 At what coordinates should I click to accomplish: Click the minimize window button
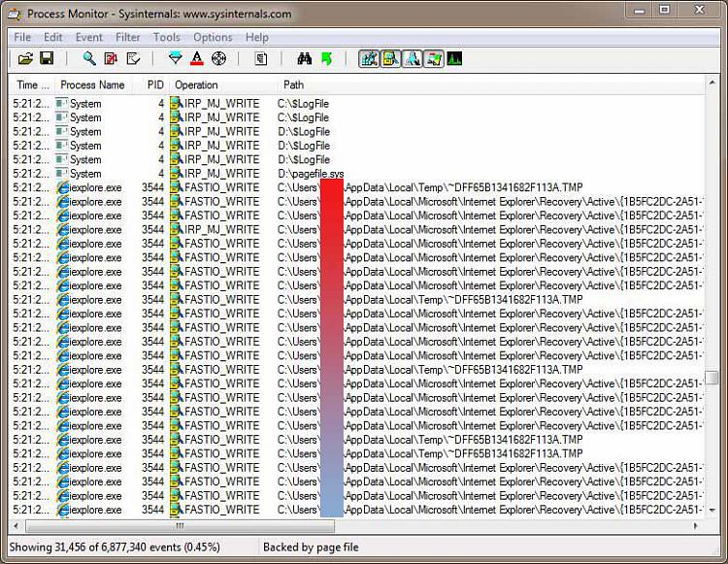click(640, 11)
